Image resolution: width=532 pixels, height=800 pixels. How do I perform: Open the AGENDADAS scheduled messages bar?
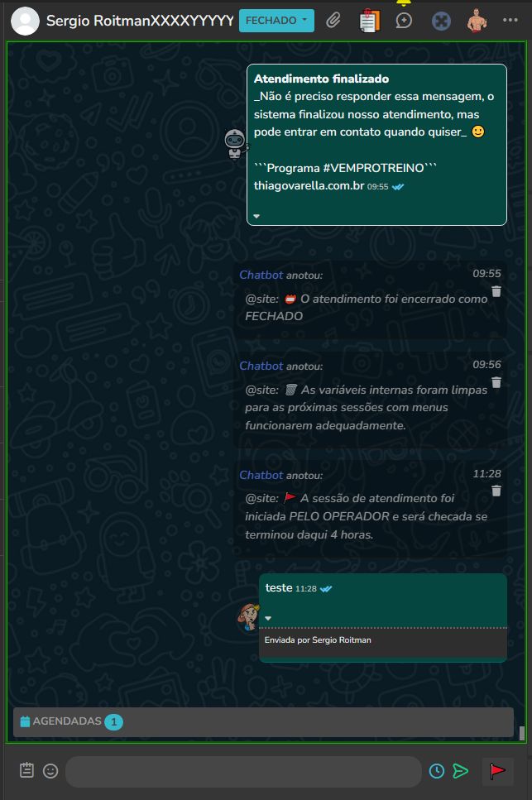[263, 721]
